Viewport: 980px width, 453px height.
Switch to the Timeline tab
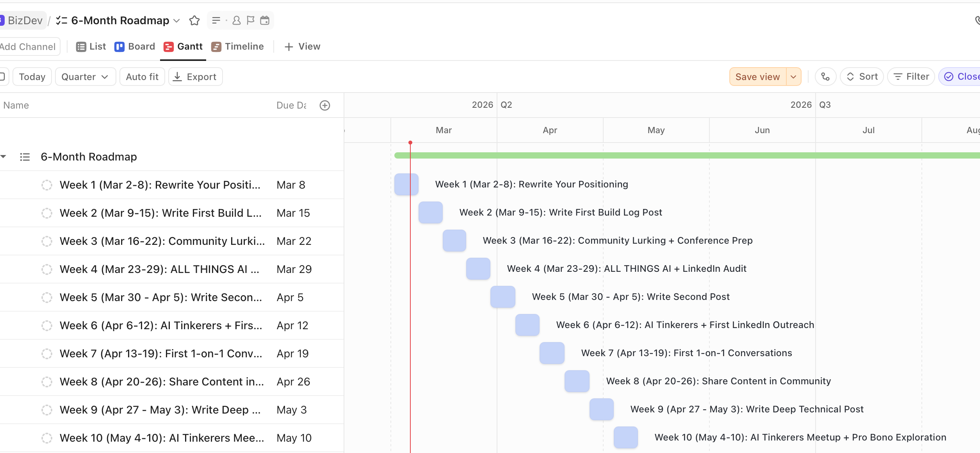pos(237,46)
